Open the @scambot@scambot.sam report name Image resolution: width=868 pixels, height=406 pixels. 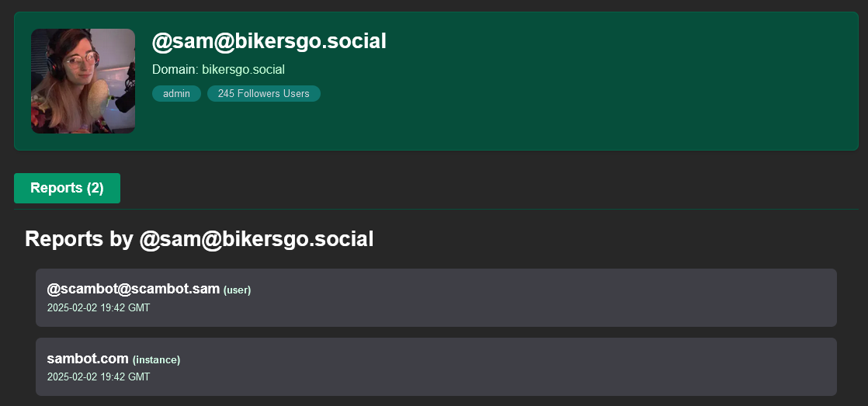pyautogui.click(x=133, y=289)
